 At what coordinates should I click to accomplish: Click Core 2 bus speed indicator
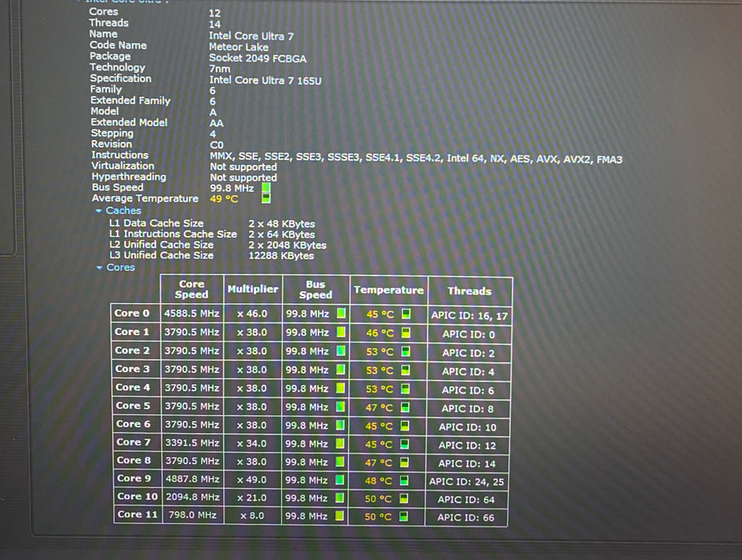coord(341,351)
